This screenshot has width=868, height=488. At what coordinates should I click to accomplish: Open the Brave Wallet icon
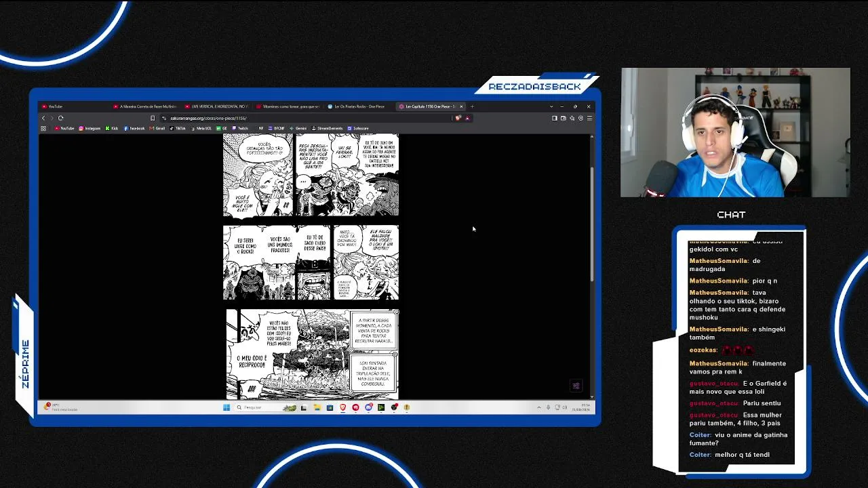click(x=564, y=118)
